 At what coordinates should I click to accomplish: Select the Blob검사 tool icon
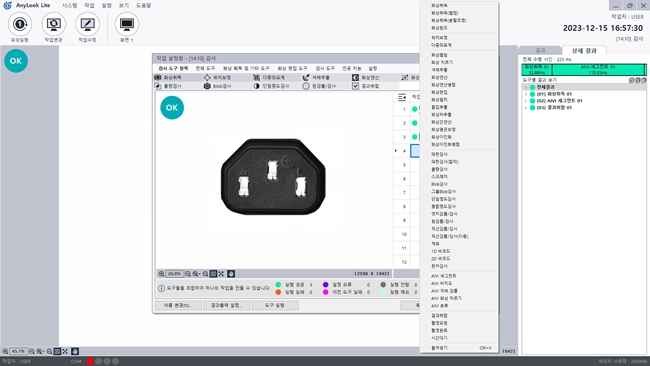tap(207, 86)
